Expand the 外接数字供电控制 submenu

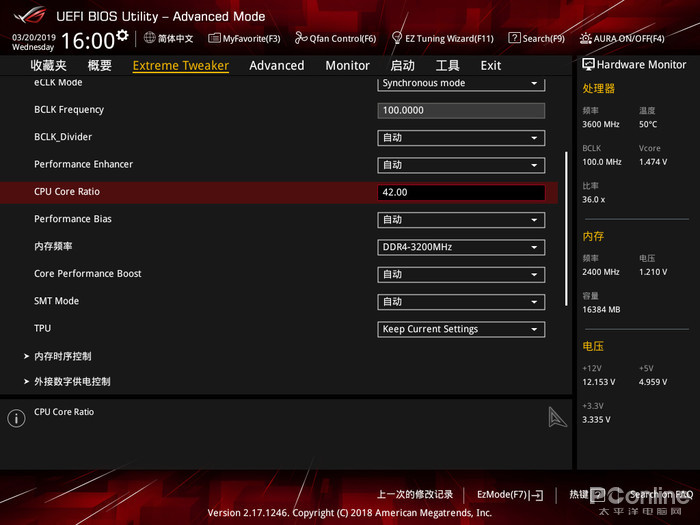pos(72,382)
